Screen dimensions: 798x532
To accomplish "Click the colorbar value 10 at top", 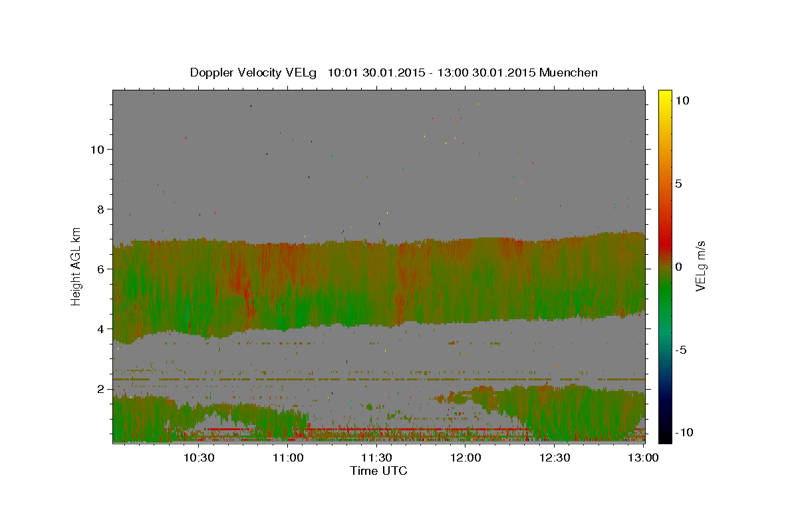I will click(682, 100).
